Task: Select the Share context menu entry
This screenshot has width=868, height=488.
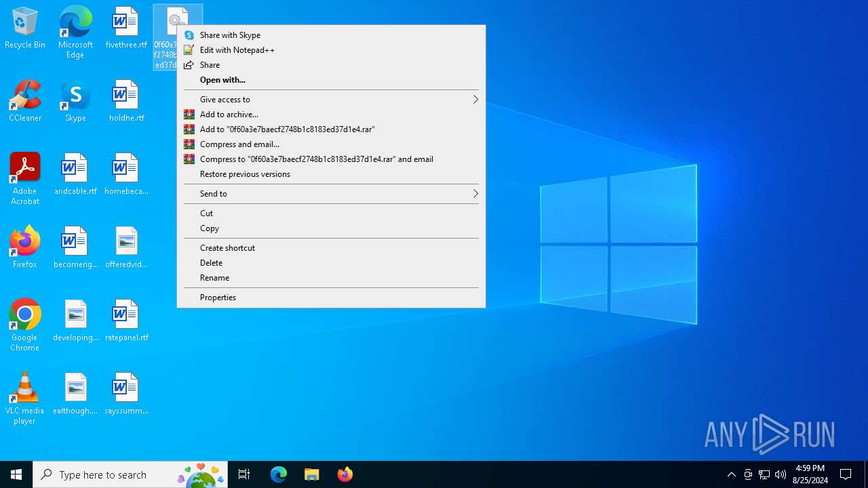Action: [x=331, y=65]
